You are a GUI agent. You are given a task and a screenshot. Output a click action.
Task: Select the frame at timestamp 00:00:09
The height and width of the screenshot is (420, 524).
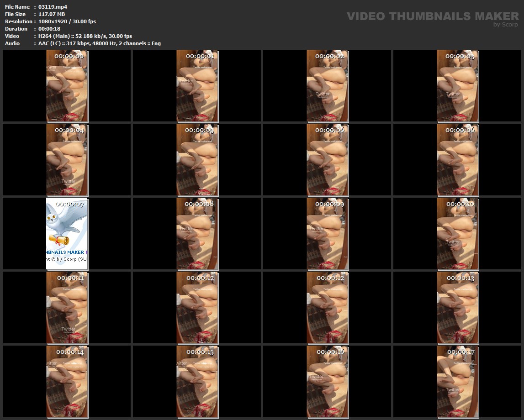point(327,234)
